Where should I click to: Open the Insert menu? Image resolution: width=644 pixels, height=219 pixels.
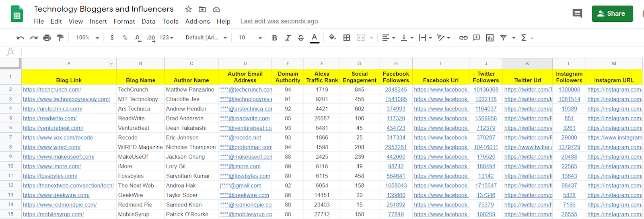tap(98, 21)
